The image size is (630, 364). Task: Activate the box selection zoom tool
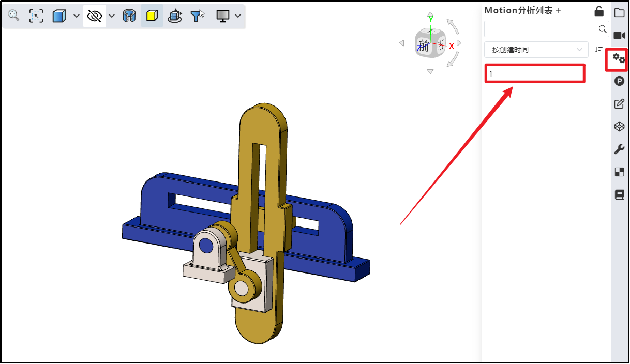[x=36, y=16]
